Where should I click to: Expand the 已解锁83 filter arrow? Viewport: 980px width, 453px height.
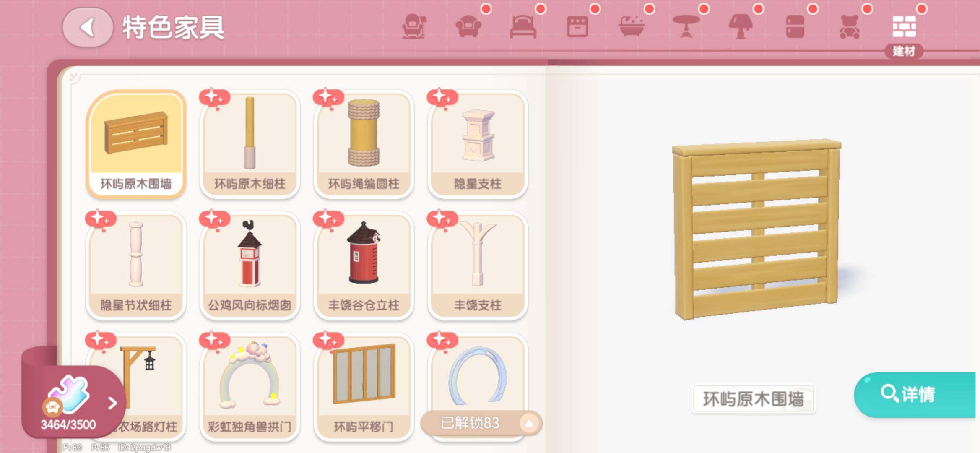pyautogui.click(x=529, y=423)
